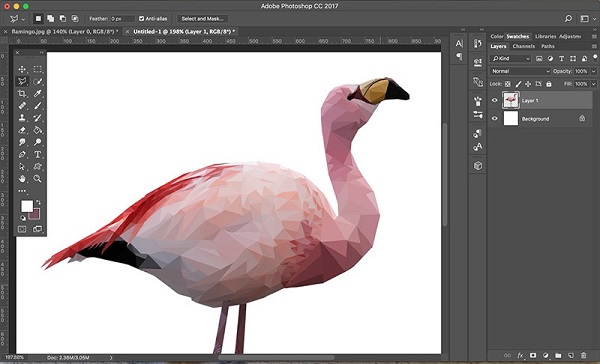Image resolution: width=600 pixels, height=364 pixels.
Task: Select the Eraser tool
Action: pyautogui.click(x=22, y=130)
